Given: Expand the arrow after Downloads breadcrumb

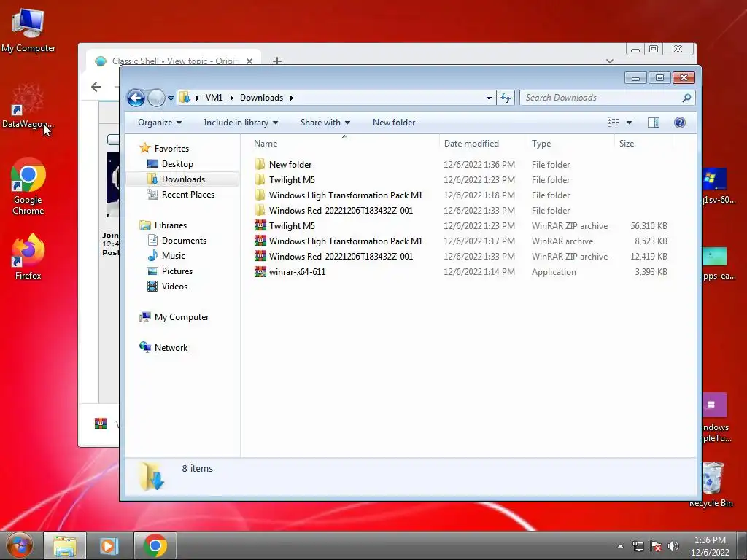Looking at the screenshot, I should tap(291, 98).
